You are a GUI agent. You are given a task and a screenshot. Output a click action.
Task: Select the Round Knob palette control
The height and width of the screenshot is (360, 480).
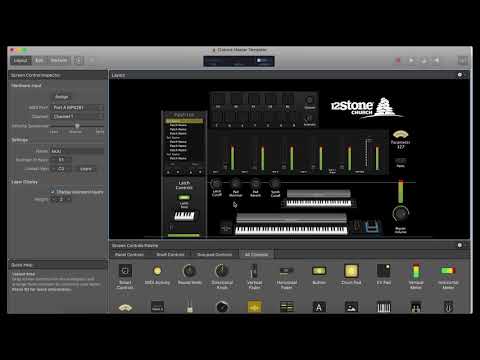pos(189,275)
